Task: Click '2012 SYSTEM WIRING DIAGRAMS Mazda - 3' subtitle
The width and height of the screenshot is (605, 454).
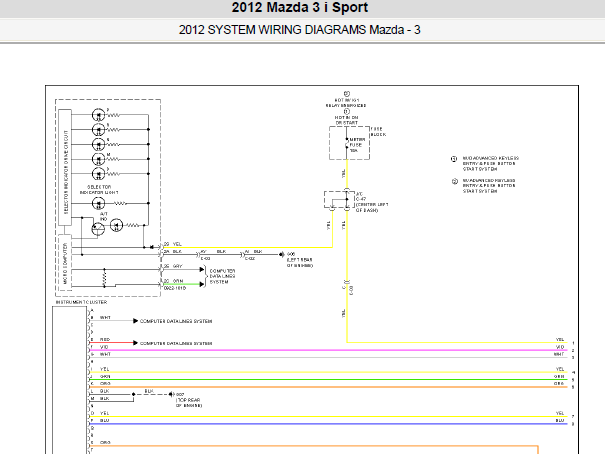Action: (x=299, y=30)
